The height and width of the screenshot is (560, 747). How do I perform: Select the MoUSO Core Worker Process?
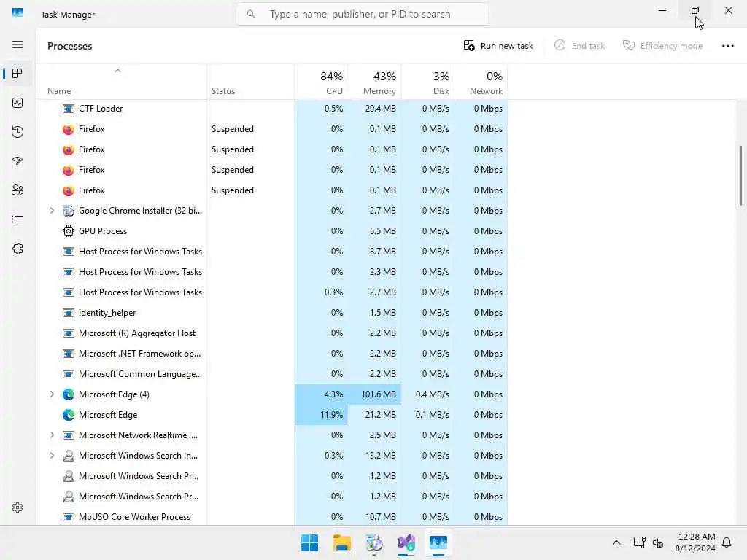[271, 517]
